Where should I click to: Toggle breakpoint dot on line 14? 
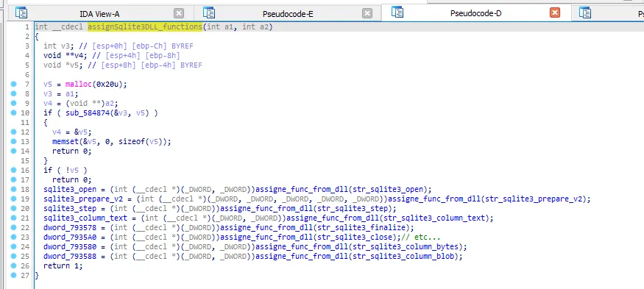(x=13, y=151)
